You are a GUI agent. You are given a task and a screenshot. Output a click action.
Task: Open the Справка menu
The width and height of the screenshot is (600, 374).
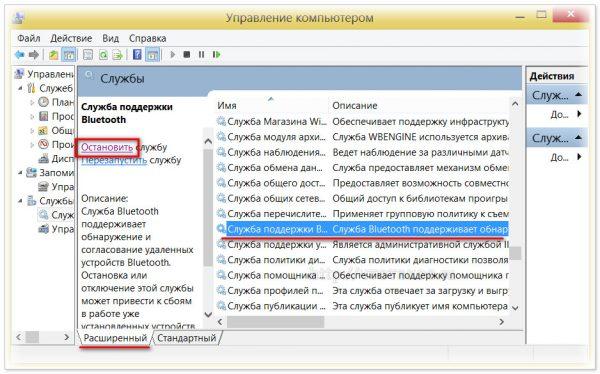click(147, 38)
